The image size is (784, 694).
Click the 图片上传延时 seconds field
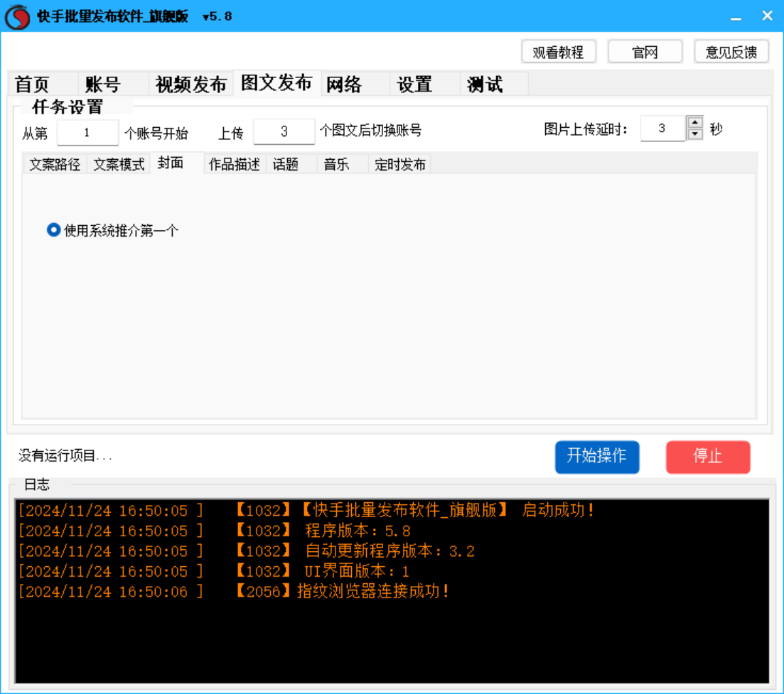click(x=662, y=129)
